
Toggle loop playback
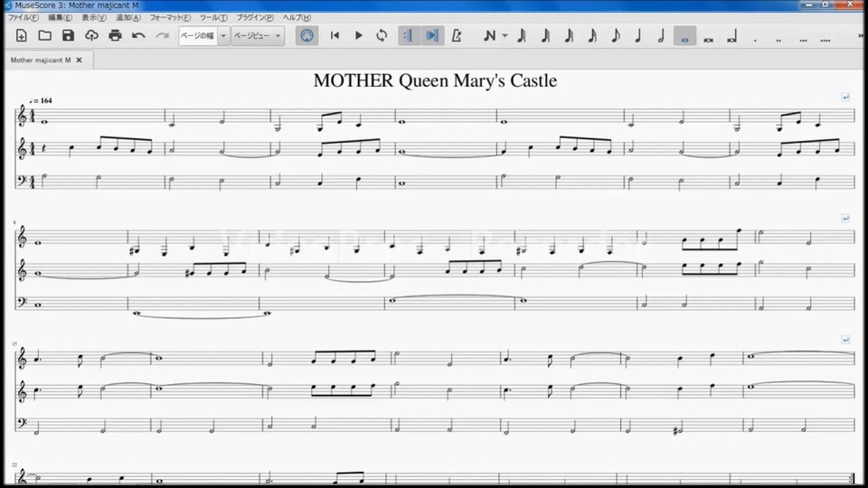(382, 36)
